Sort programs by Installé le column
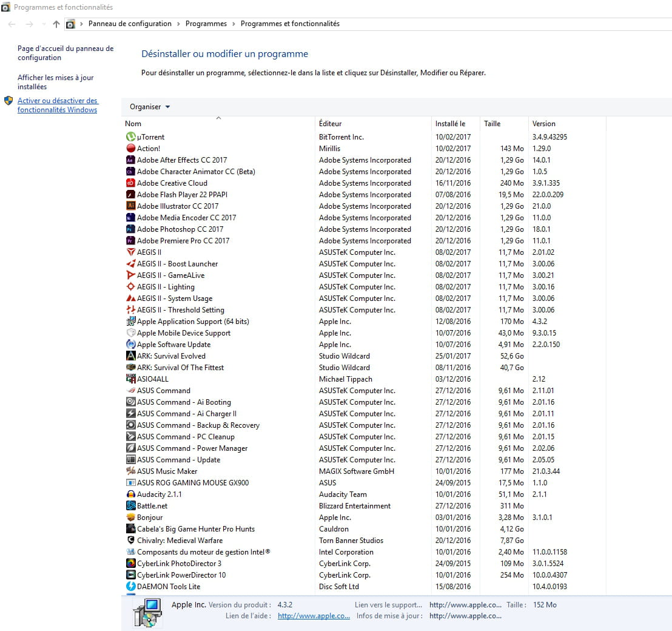 (x=450, y=124)
